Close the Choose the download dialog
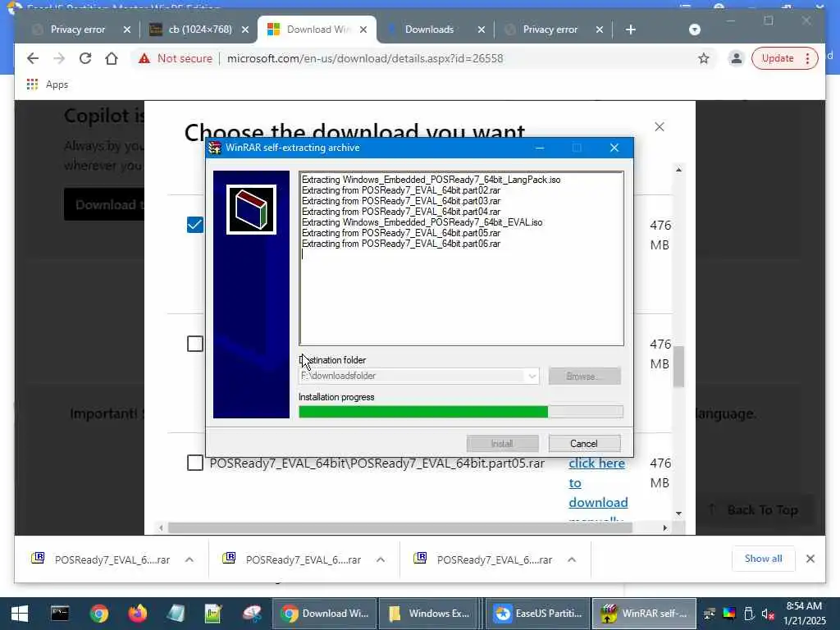This screenshot has height=630, width=840. 660,127
